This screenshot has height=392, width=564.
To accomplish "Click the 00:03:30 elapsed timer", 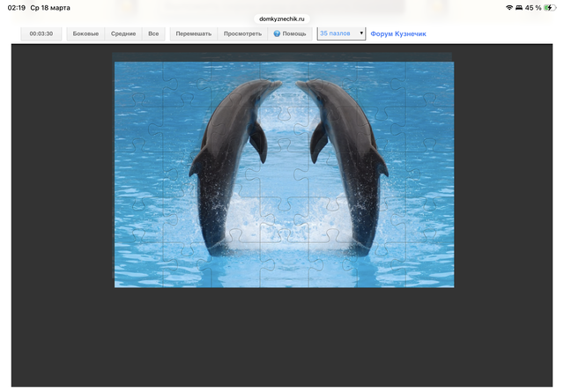I will tap(41, 33).
